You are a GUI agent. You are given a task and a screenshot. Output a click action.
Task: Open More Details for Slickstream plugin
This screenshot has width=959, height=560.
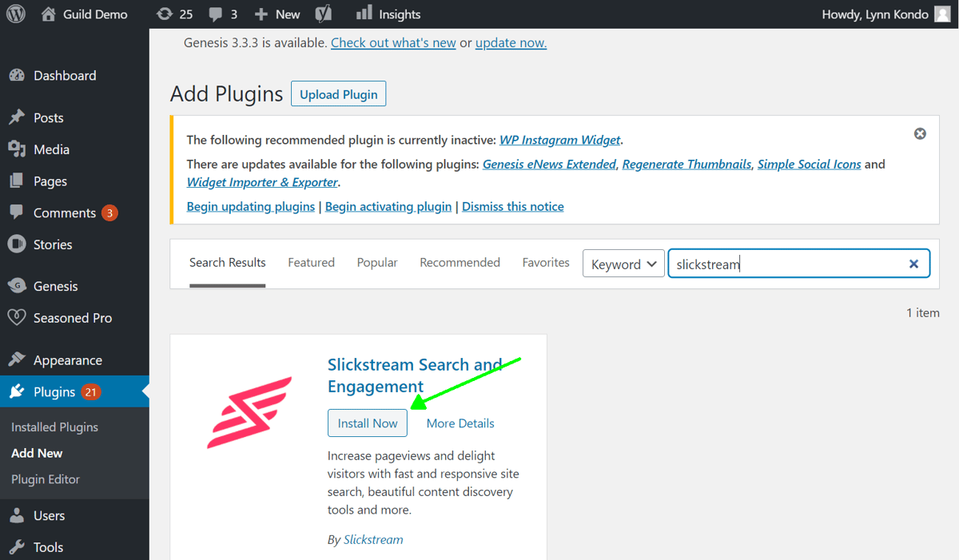pos(460,423)
